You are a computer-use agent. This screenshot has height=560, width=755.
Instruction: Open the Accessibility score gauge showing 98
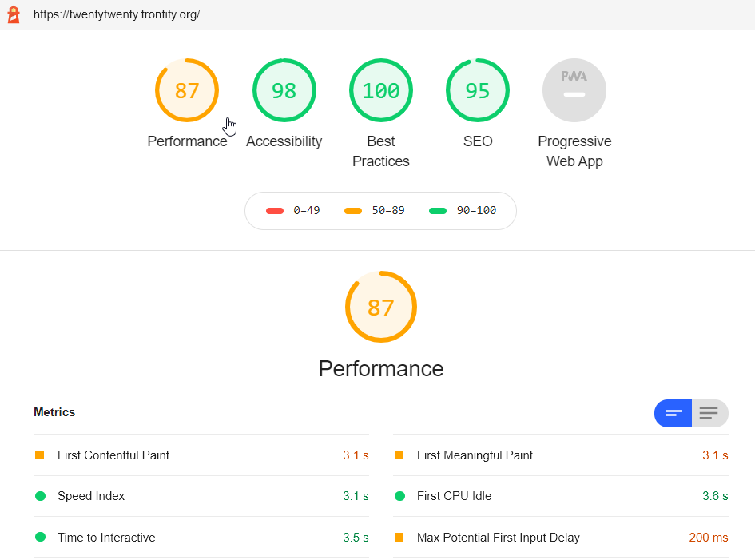click(284, 90)
